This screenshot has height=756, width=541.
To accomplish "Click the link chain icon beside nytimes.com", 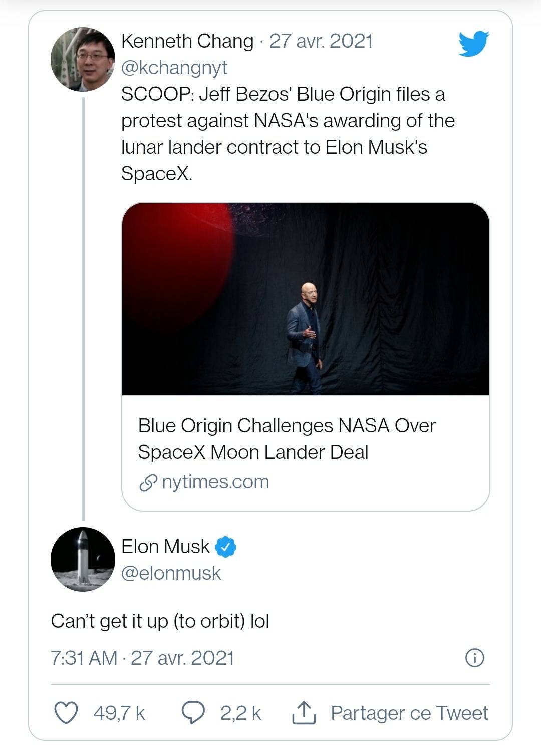I will point(148,483).
